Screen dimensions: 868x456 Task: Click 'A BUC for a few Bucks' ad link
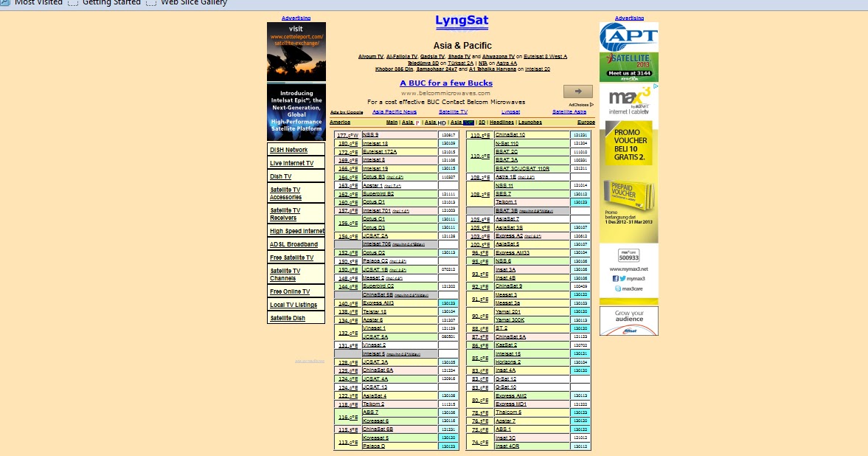pyautogui.click(x=446, y=83)
